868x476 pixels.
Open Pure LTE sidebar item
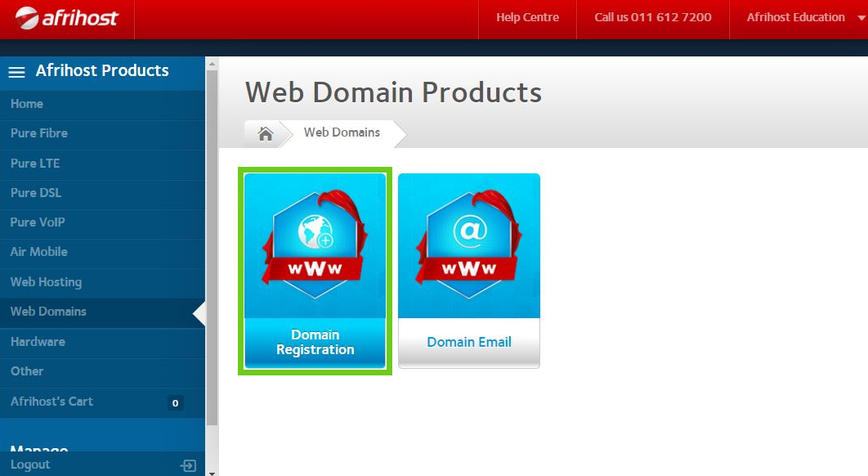point(35,164)
